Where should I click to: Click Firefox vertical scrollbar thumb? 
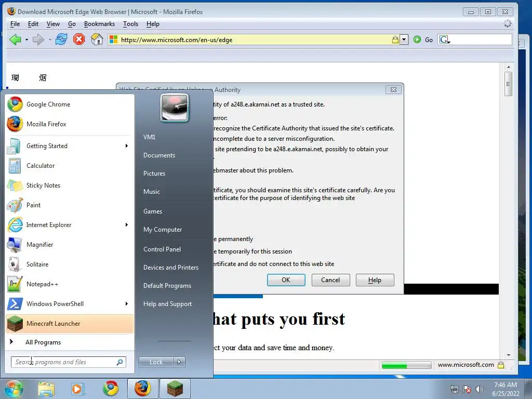click(508, 84)
